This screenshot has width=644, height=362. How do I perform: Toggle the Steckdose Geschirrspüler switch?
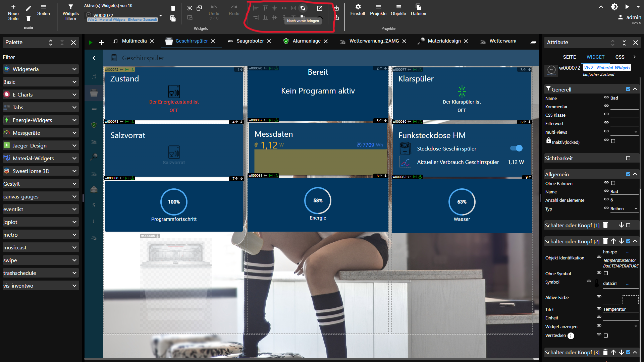coord(516,148)
